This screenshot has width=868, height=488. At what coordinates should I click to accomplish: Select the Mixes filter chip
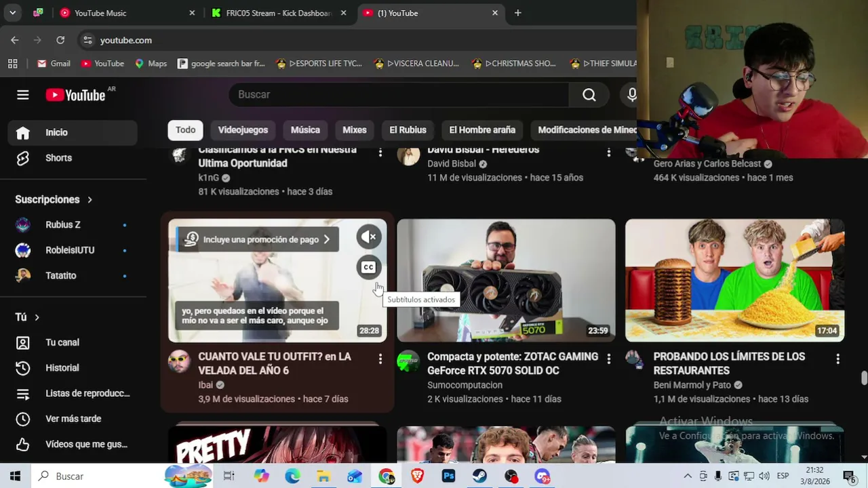pyautogui.click(x=355, y=130)
